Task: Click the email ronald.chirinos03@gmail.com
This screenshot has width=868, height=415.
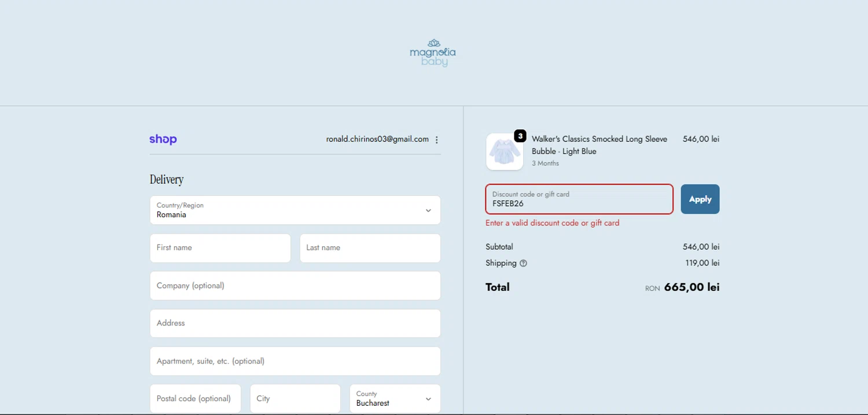Action: 377,139
